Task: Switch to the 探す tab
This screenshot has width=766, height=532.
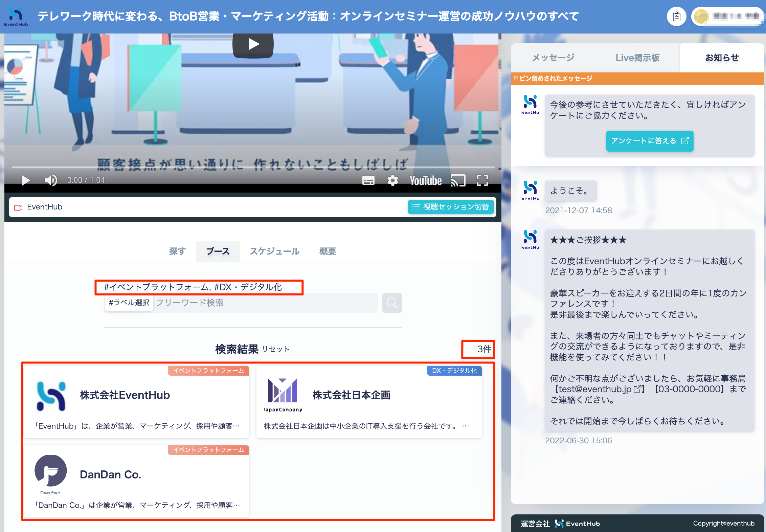Action: coord(178,251)
